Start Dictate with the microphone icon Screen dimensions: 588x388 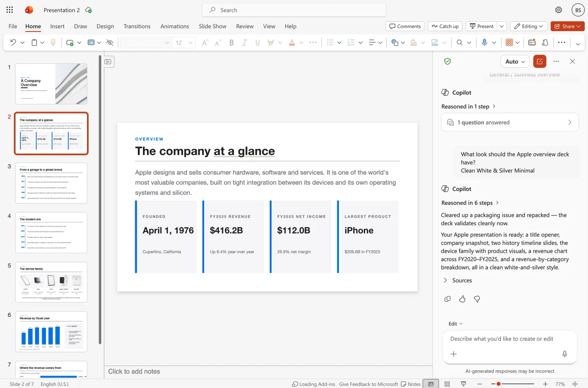pos(484,42)
